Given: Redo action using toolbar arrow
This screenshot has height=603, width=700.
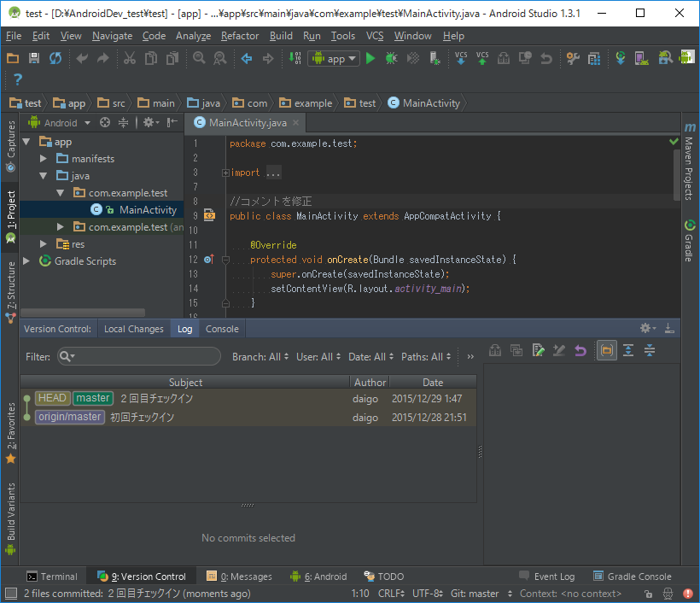Looking at the screenshot, I should [x=103, y=58].
